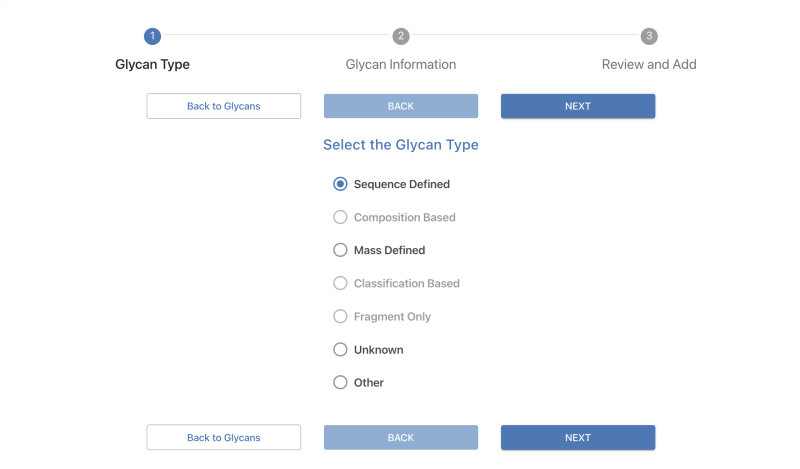800x469 pixels.
Task: Choose the Composition Based option
Action: point(340,217)
